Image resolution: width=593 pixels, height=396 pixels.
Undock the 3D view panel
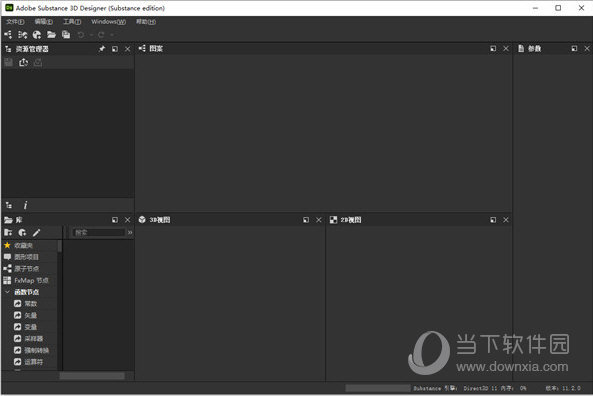[306, 220]
